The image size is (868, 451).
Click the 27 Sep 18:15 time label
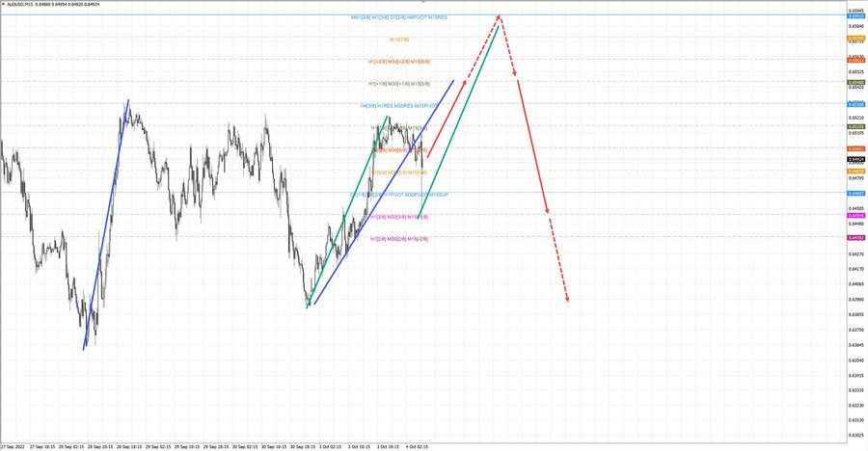[42, 446]
